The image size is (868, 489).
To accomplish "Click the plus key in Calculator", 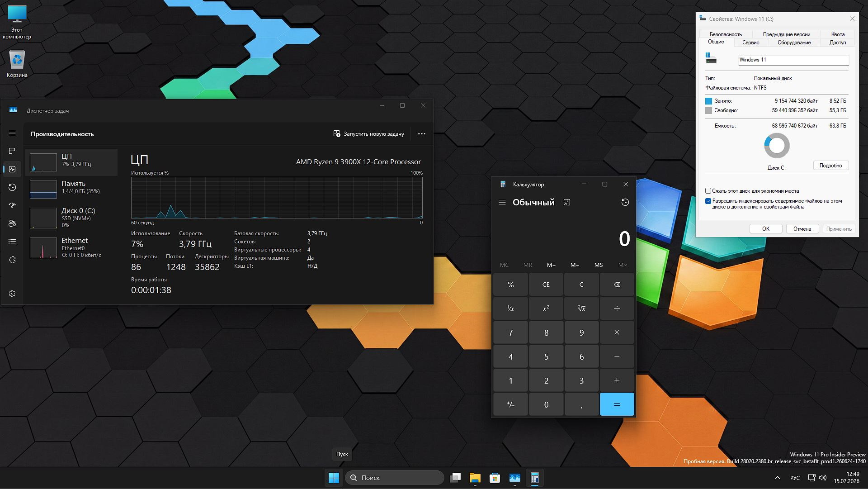I will click(617, 380).
